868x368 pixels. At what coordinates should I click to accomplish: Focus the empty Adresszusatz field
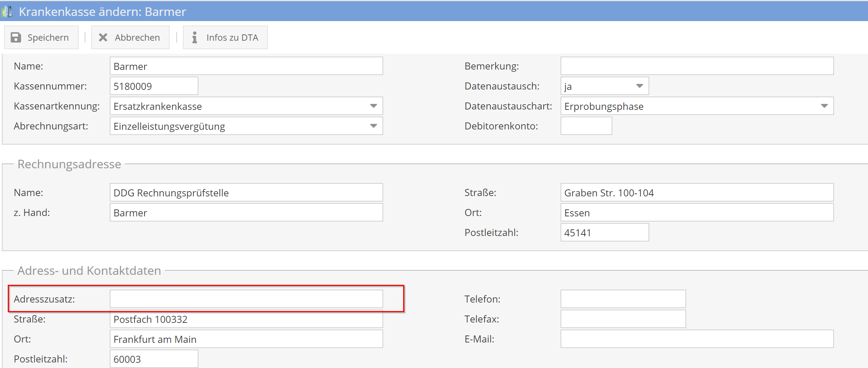pyautogui.click(x=246, y=299)
